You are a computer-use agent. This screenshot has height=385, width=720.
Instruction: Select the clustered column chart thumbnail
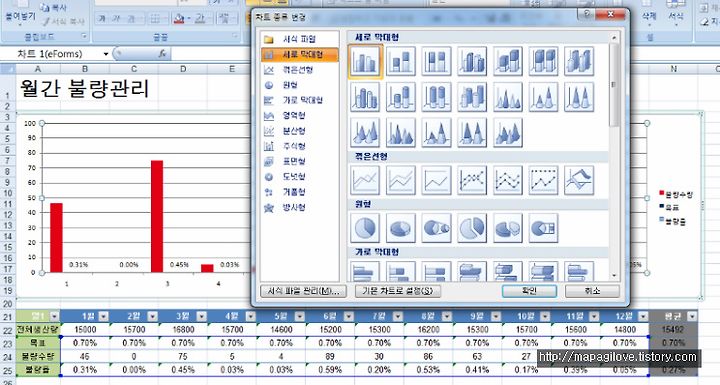pyautogui.click(x=365, y=61)
